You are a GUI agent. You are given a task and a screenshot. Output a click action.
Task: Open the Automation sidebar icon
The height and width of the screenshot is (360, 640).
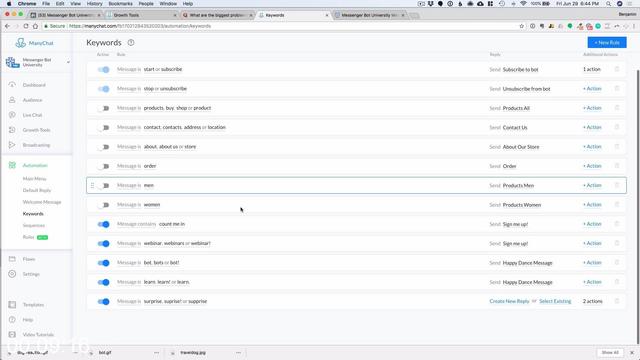(x=12, y=165)
